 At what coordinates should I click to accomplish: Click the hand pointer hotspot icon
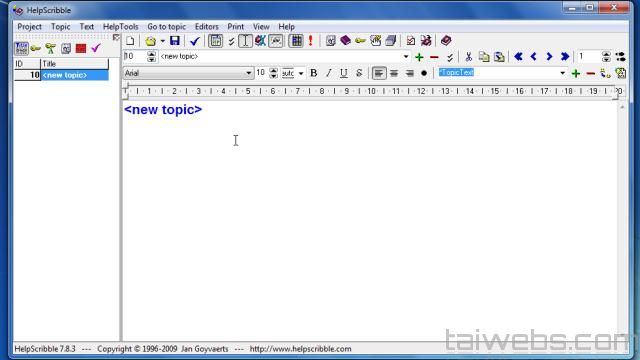[x=376, y=40]
